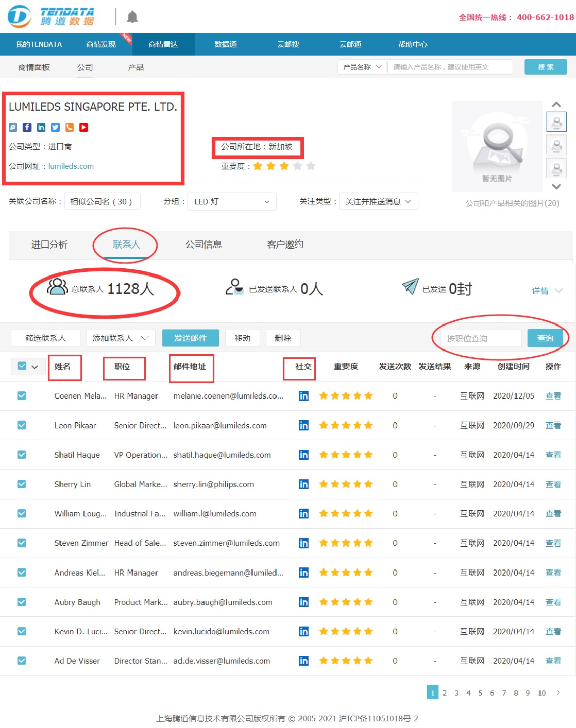This screenshot has height=728, width=576.
Task: Uncheck the Leon Pikaar row checkbox
Action: pos(22,425)
